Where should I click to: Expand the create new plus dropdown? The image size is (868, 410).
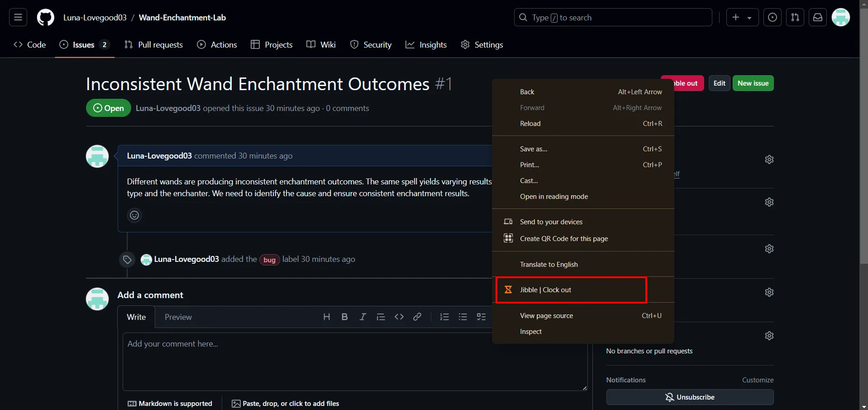tap(742, 18)
